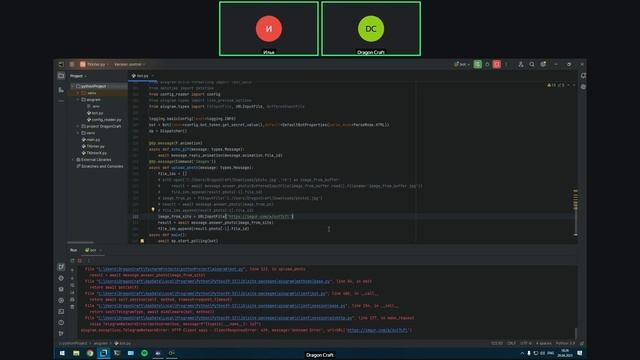Open run More Actions vertical dots
The height and width of the screenshot is (360, 640).
(x=506, y=64)
